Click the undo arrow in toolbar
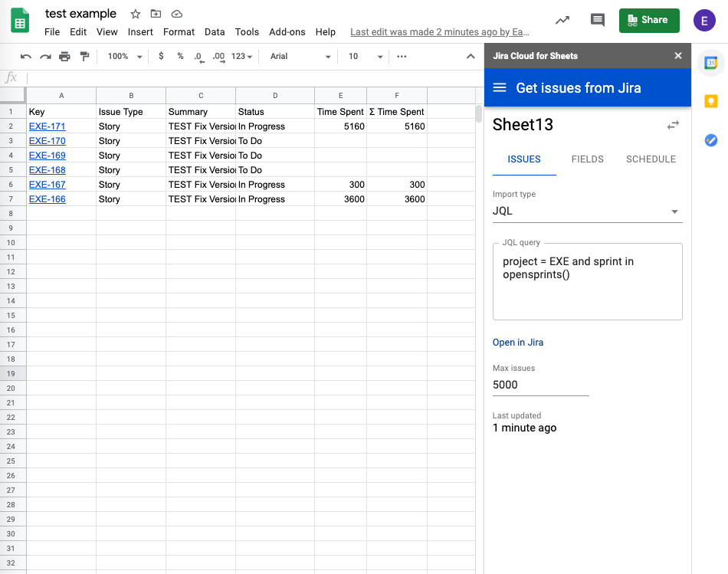This screenshot has height=574, width=728. [26, 57]
